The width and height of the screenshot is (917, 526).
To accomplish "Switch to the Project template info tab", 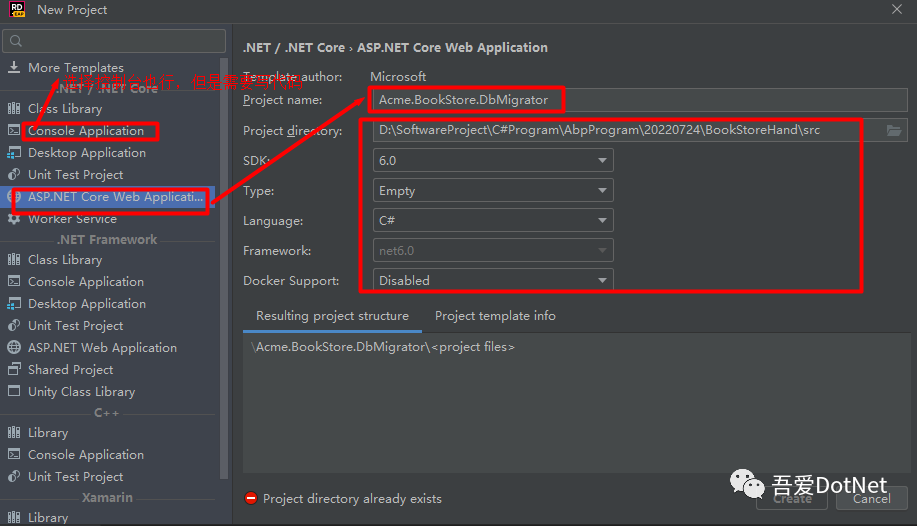I will click(495, 316).
